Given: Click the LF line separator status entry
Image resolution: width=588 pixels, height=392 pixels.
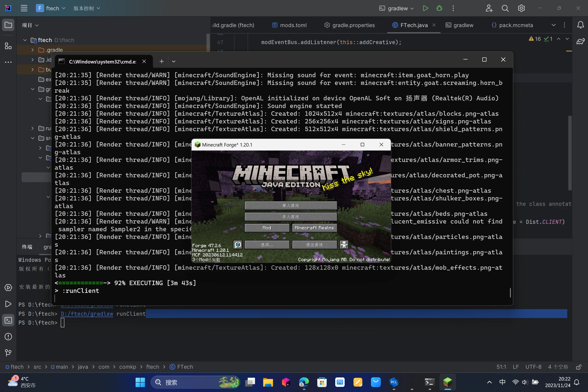Looking at the screenshot, I should pos(516,367).
